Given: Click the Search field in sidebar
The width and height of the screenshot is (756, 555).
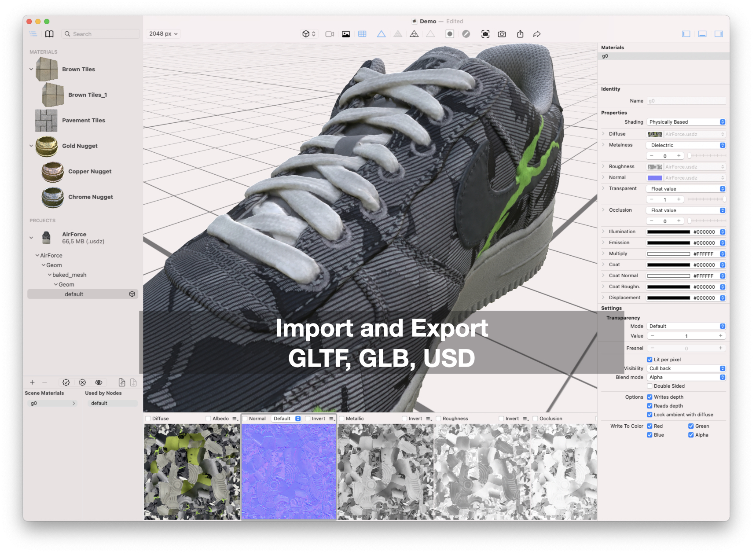Looking at the screenshot, I should pyautogui.click(x=101, y=34).
